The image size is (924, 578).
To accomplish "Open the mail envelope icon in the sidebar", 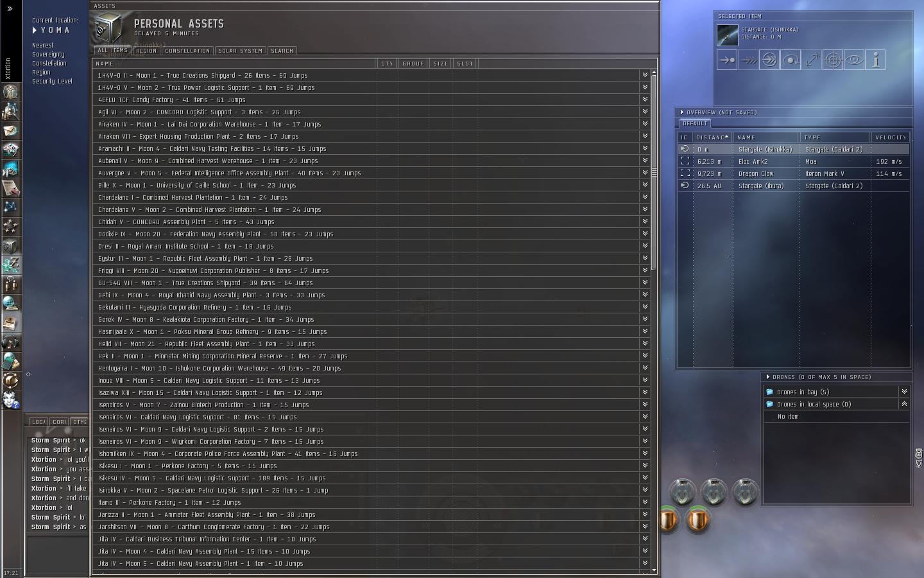I will (11, 130).
